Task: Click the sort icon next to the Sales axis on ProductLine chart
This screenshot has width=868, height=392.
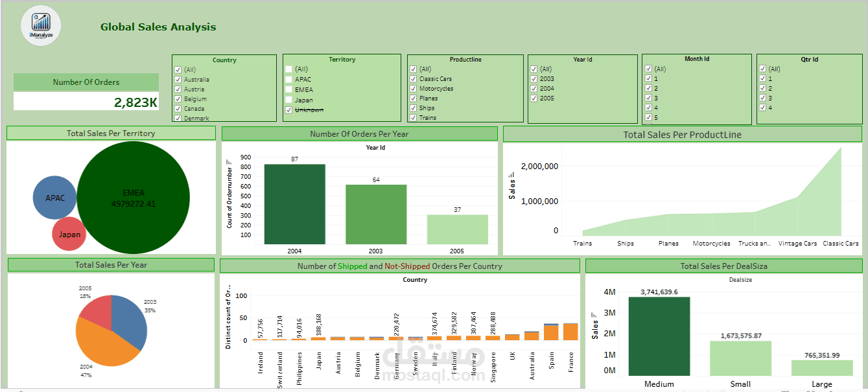Action: (511, 175)
